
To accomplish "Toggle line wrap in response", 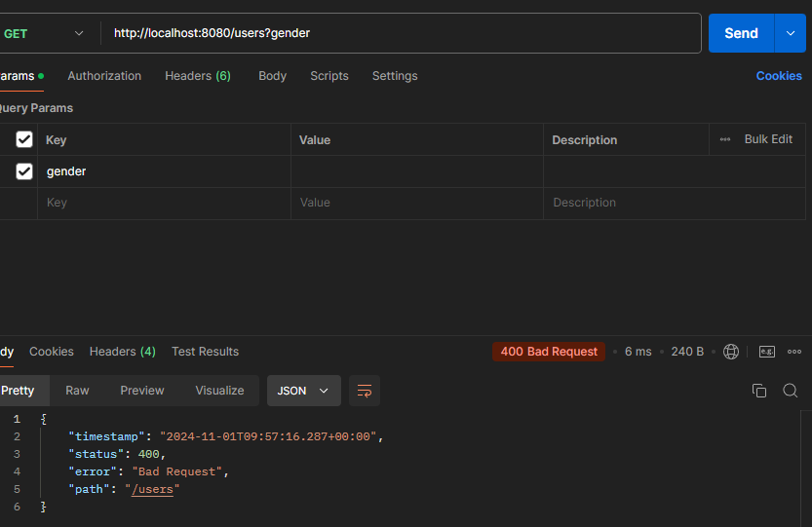I will point(365,391).
